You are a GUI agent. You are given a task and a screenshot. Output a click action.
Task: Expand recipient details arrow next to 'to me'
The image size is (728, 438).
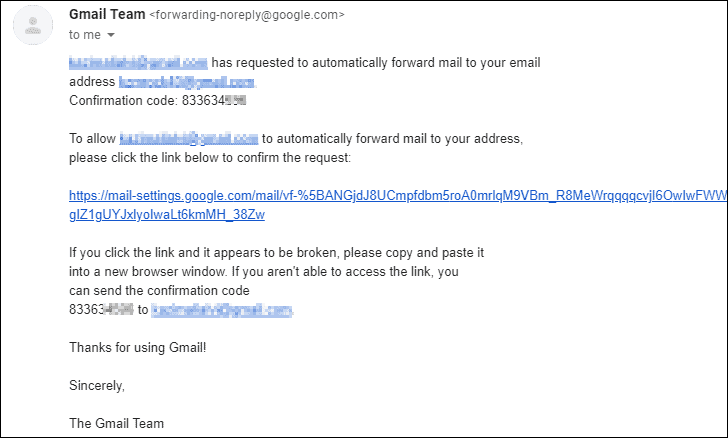[110, 35]
